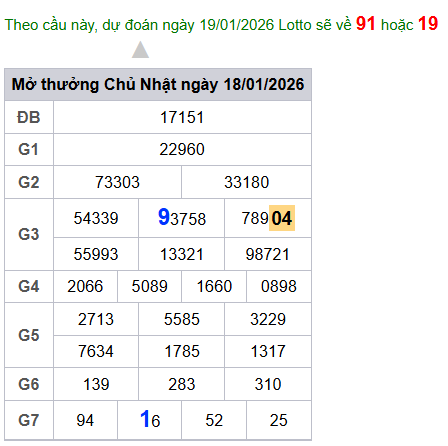The image size is (448, 446).
Task: Click G4 value 2066
Action: (85, 286)
